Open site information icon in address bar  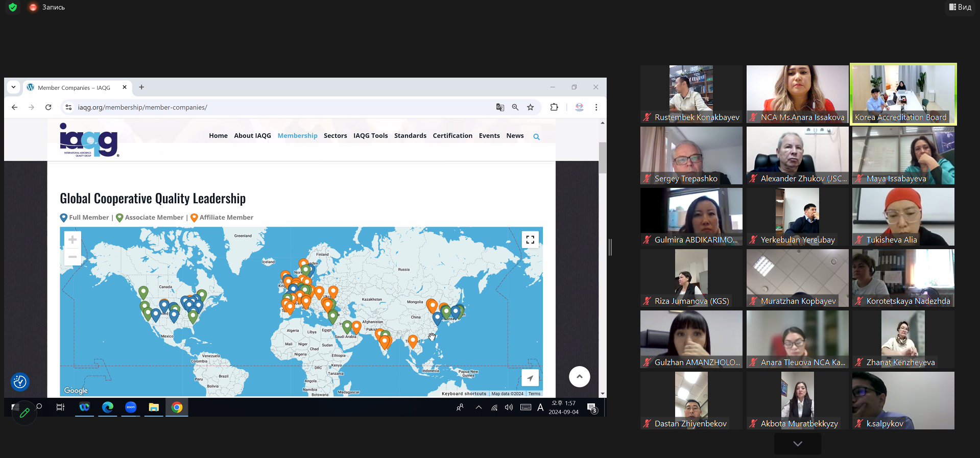click(x=68, y=107)
